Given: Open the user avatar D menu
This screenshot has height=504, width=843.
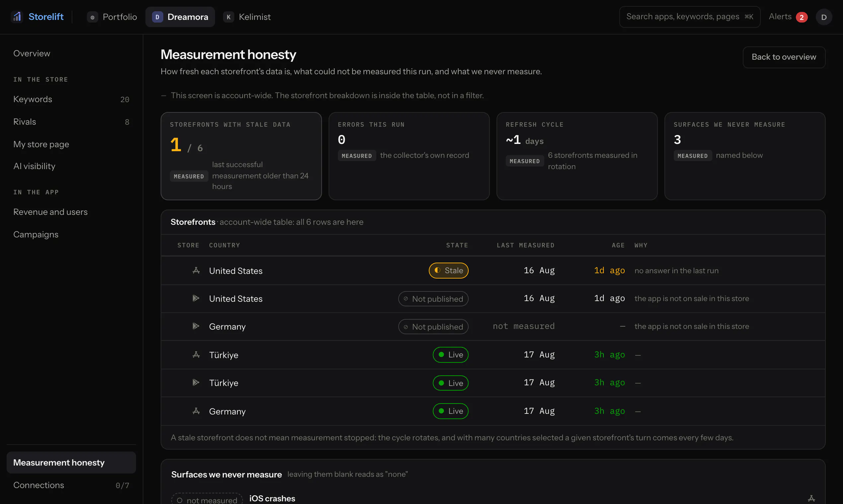Looking at the screenshot, I should [x=824, y=17].
